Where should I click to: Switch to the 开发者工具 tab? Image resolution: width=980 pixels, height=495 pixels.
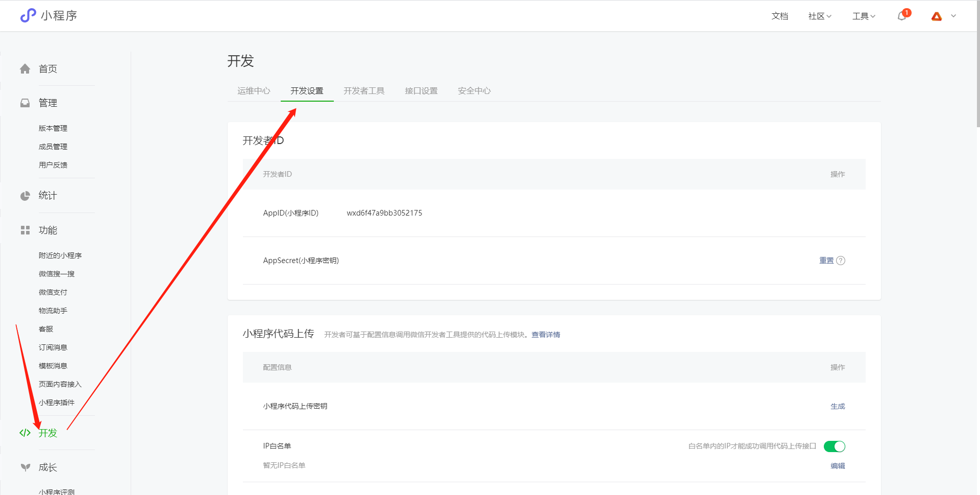point(364,91)
